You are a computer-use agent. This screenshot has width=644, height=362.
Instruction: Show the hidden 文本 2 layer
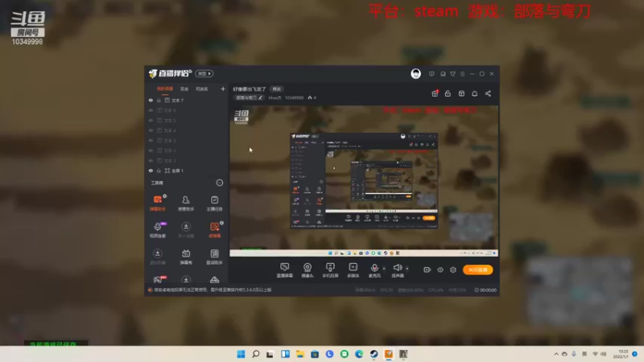click(151, 140)
